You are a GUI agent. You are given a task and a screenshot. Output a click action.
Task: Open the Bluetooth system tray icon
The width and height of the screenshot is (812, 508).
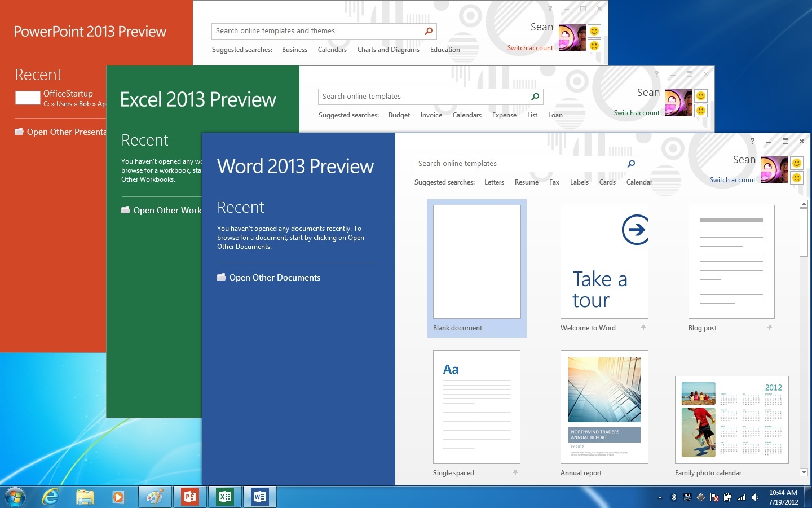(x=673, y=497)
